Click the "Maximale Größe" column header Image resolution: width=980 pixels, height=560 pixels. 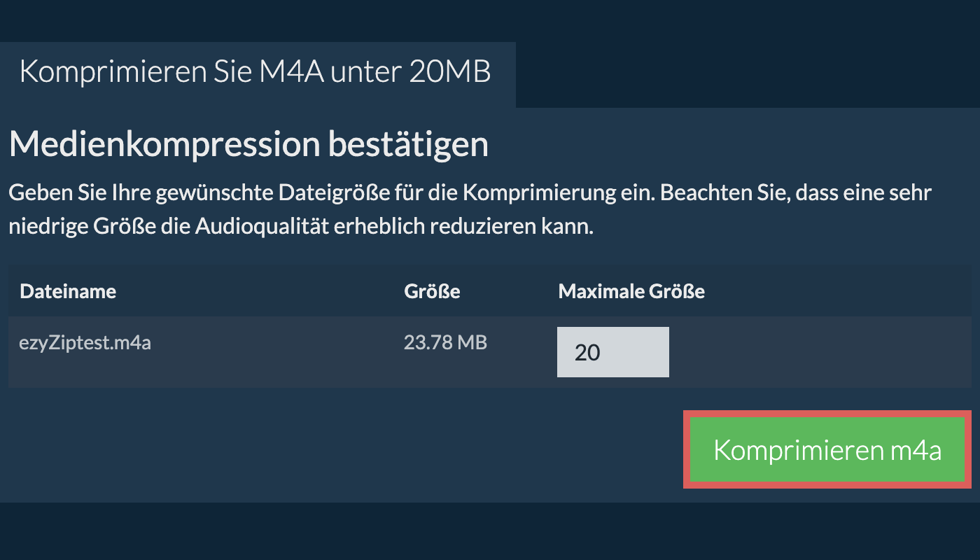(x=631, y=291)
